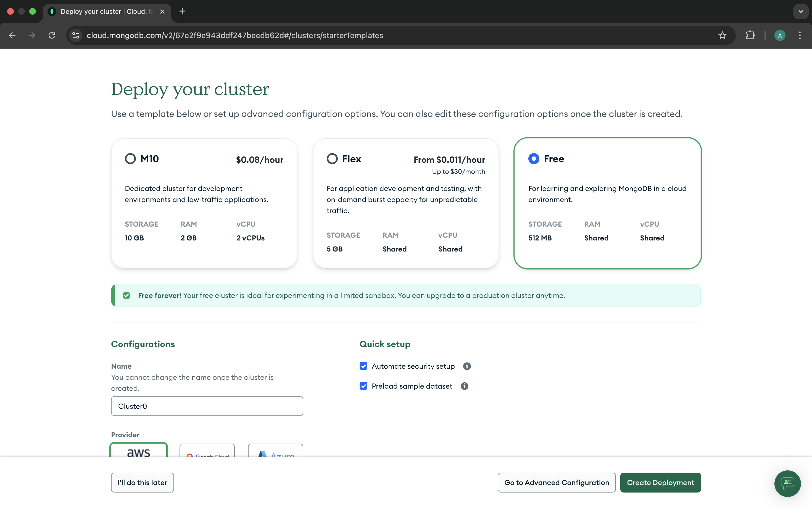
Task: Click the cluster Name input field
Action: point(207,406)
